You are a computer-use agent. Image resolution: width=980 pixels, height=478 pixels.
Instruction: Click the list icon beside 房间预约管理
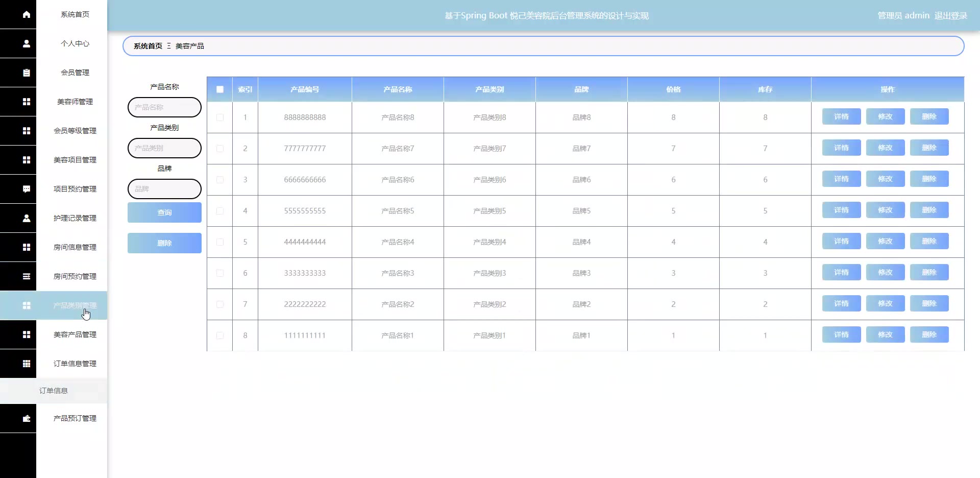(x=27, y=276)
